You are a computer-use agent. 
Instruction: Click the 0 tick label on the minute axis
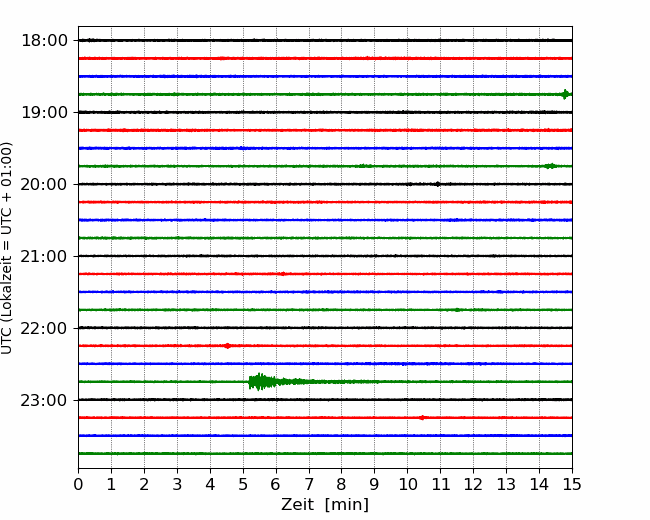(78, 485)
